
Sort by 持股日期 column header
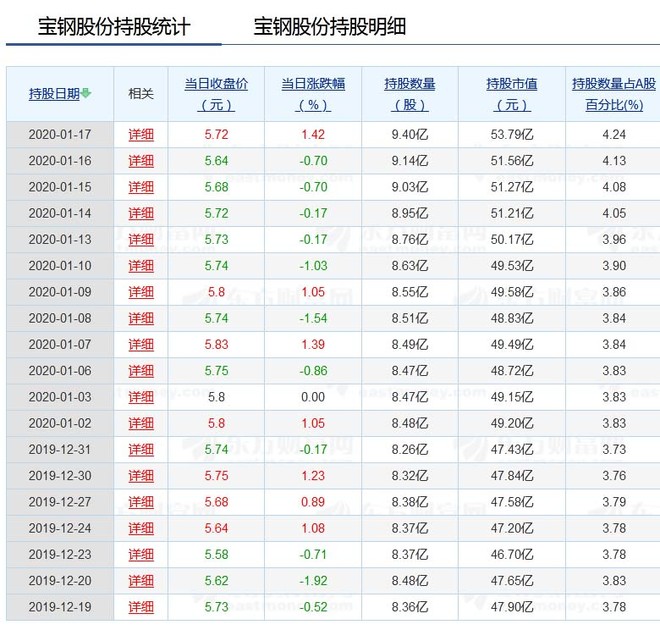coord(54,93)
